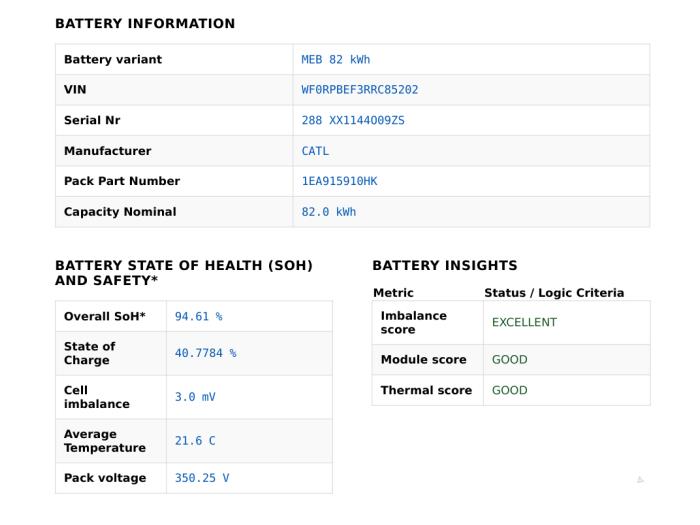
Task: Click the Battery Insights heading
Action: (x=445, y=265)
